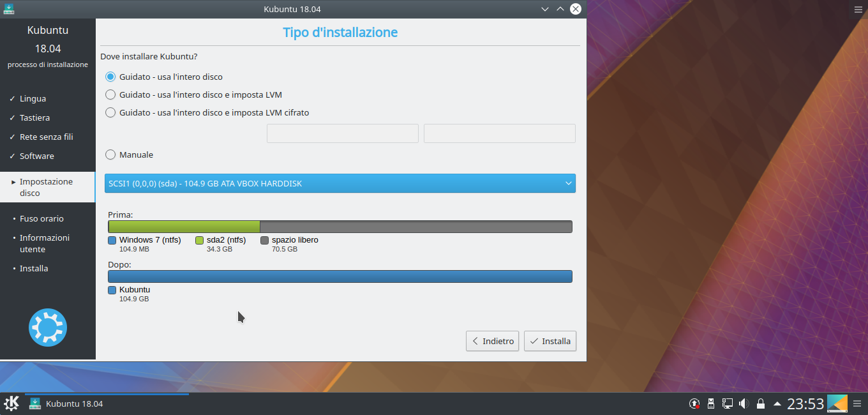
Task: Click first encryption passphrase field
Action: 343,133
